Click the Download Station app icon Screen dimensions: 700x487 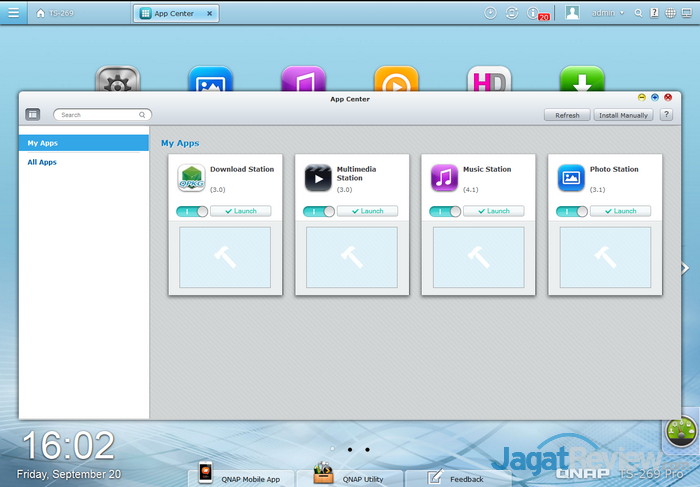pos(191,178)
